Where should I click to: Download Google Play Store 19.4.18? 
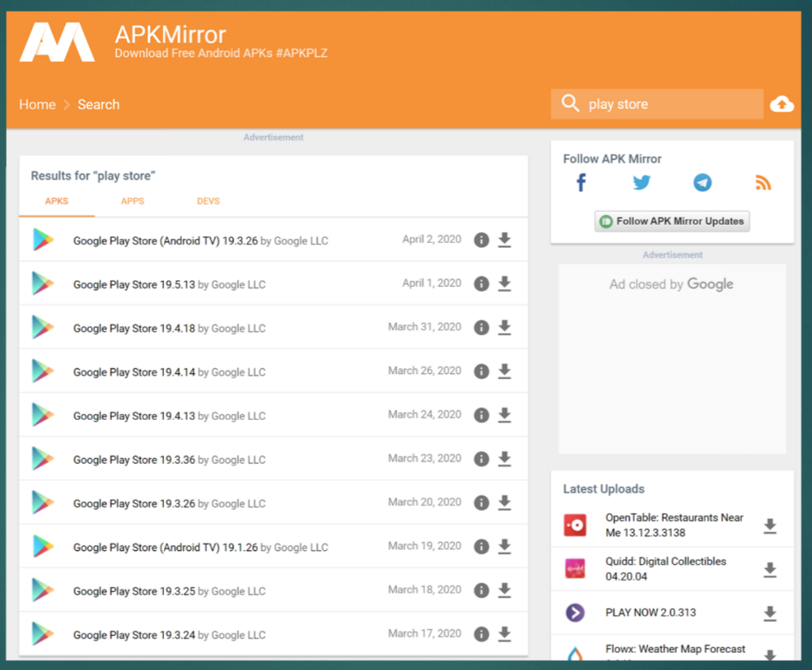tap(505, 327)
